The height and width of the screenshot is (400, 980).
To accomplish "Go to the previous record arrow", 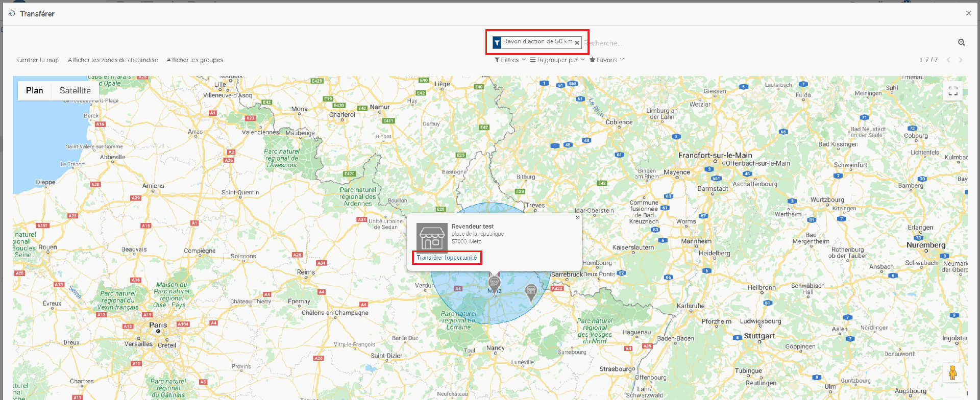I will click(948, 60).
